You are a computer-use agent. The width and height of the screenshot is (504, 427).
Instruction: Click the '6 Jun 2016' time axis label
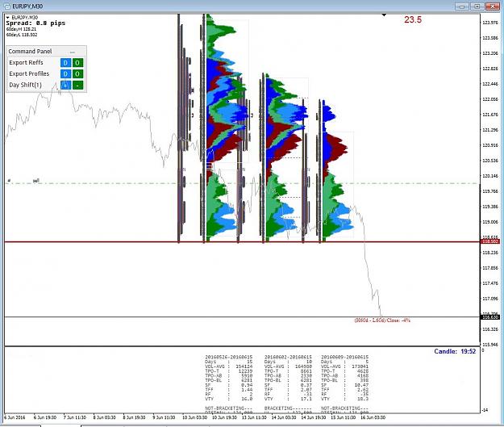click(15, 417)
